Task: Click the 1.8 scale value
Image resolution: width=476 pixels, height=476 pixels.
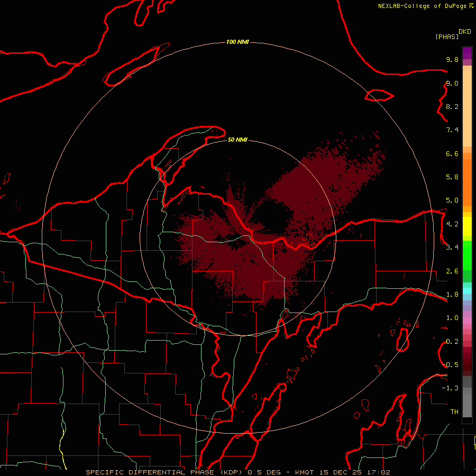Action: pos(452,295)
